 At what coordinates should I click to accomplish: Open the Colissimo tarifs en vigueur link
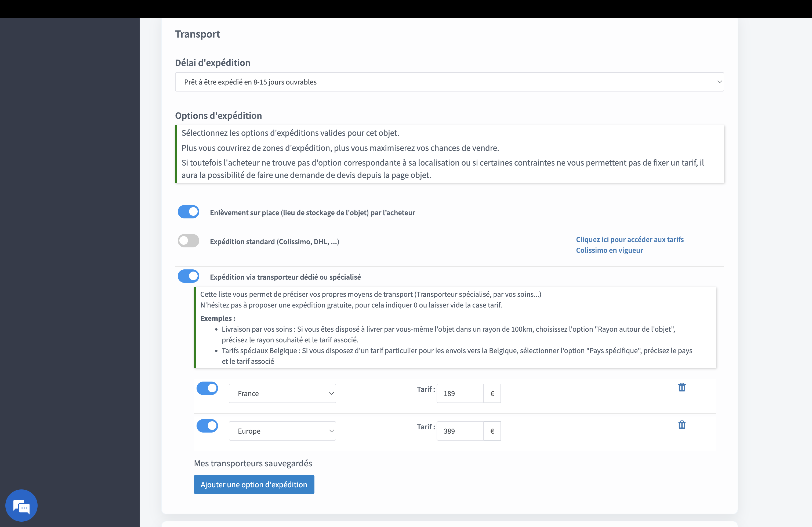click(629, 245)
